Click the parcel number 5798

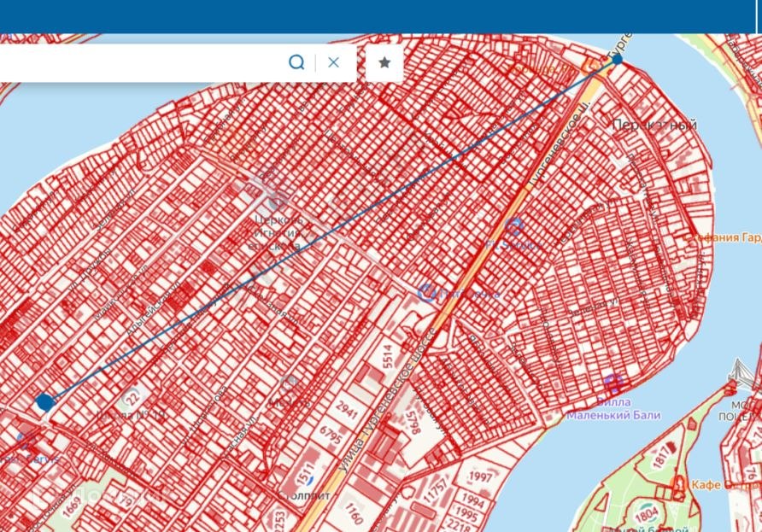pyautogui.click(x=414, y=422)
